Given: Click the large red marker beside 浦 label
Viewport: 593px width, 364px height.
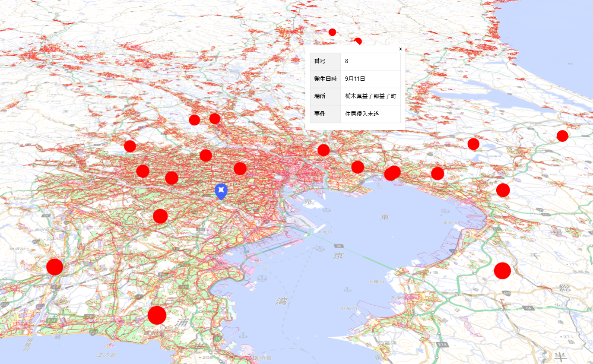Looking at the screenshot, I should pos(157,315).
